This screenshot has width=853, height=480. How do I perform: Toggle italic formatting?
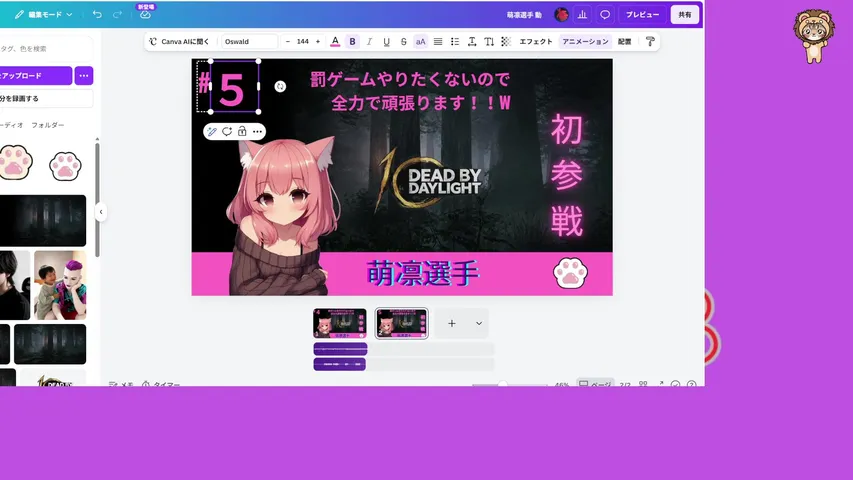[369, 41]
